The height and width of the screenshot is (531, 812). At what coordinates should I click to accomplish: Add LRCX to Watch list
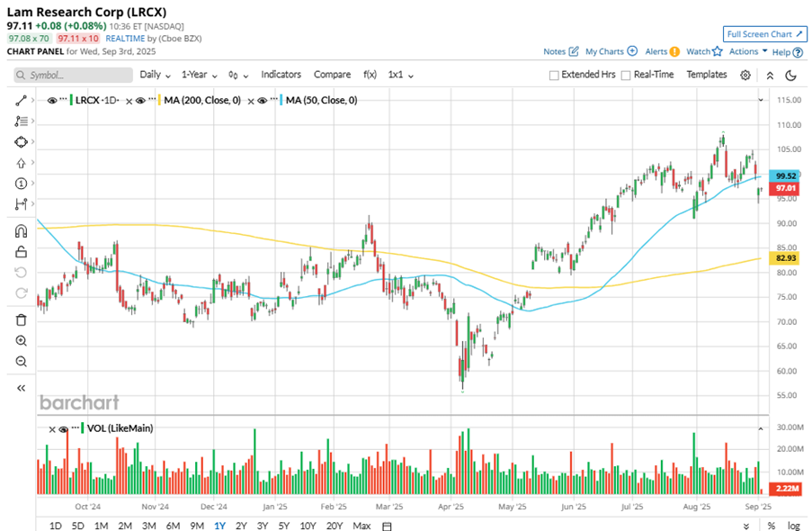tap(704, 51)
